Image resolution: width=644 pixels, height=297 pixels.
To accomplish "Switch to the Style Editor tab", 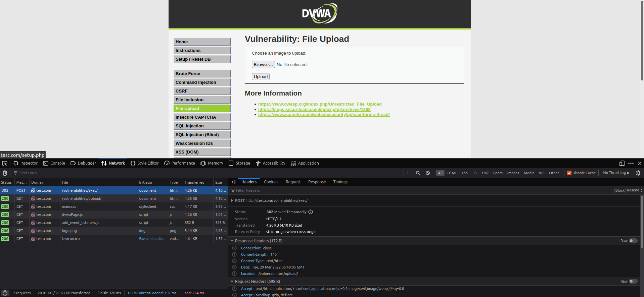I will click(144, 163).
